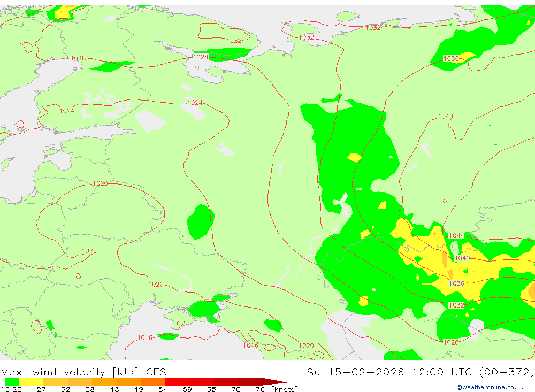Click the 1044 isobar pressure label
535x392 pixels.
pos(456,236)
